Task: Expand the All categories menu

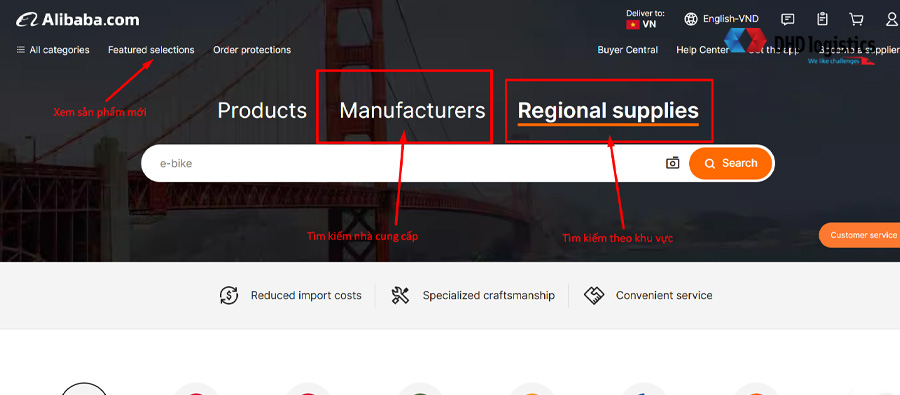Action: (x=53, y=50)
